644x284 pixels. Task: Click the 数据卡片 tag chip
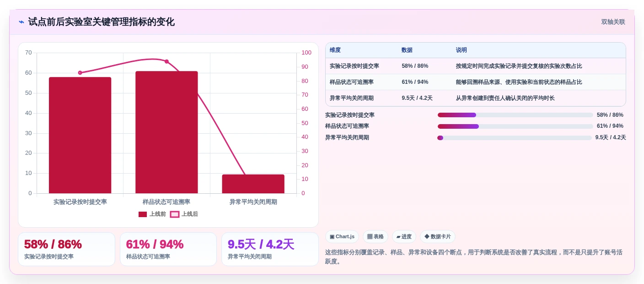tap(438, 237)
